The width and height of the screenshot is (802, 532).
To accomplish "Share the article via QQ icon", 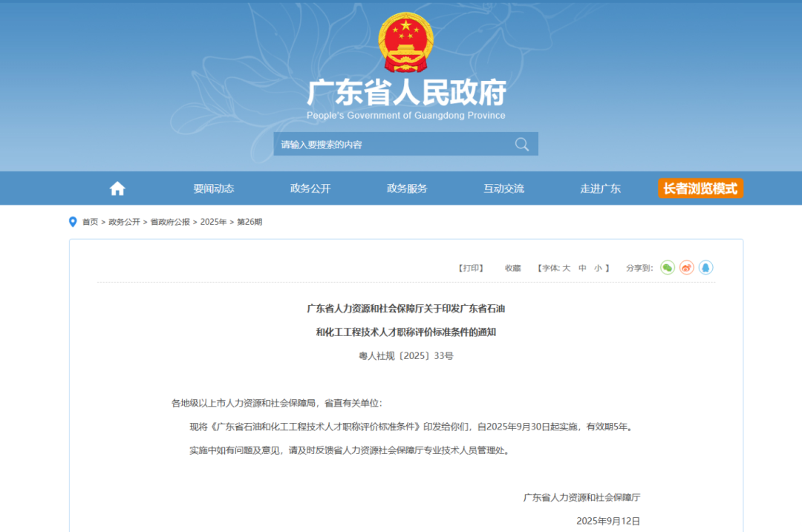I will click(705, 267).
